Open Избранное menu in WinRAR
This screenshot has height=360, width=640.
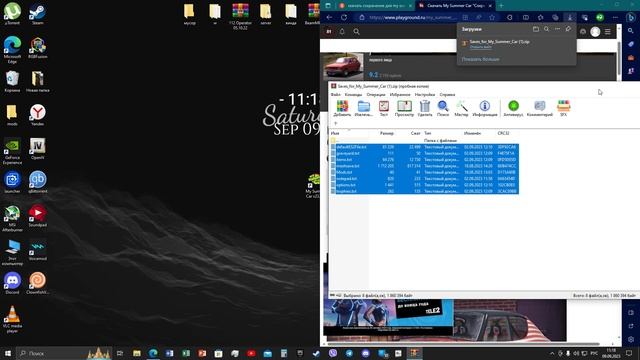(x=400, y=94)
